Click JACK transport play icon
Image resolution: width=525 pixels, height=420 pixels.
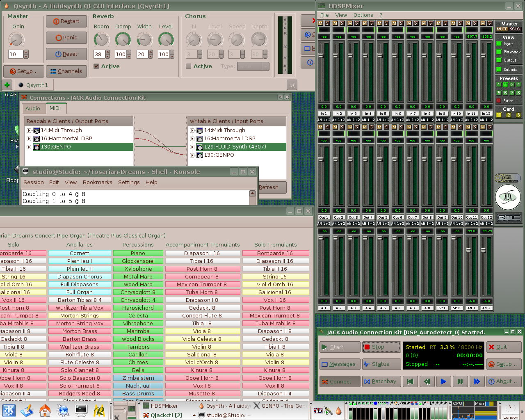click(443, 381)
